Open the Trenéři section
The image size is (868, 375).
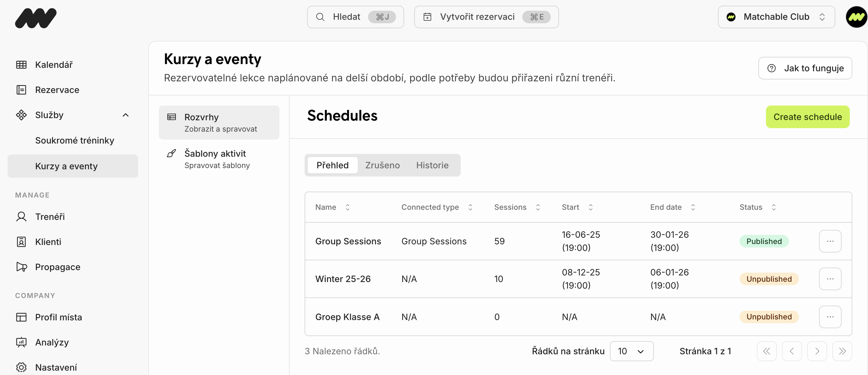[x=50, y=217]
